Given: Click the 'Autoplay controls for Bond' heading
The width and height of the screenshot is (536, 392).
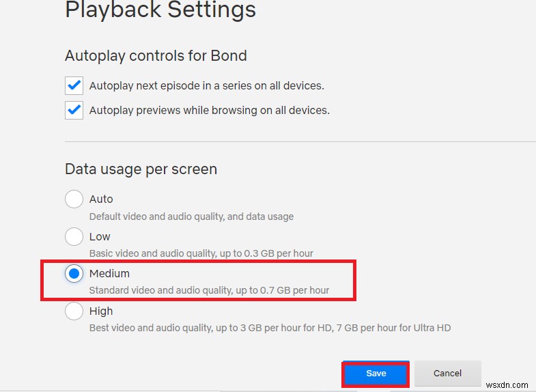Looking at the screenshot, I should point(156,55).
